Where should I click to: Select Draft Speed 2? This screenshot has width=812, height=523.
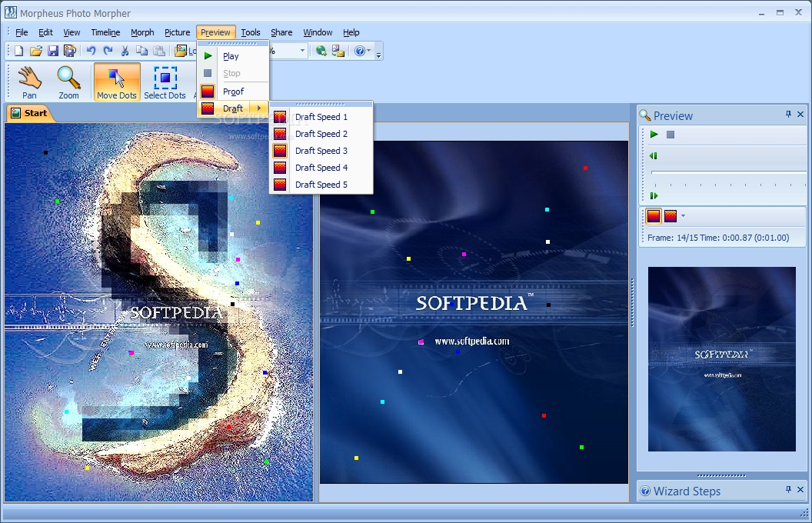pos(321,134)
